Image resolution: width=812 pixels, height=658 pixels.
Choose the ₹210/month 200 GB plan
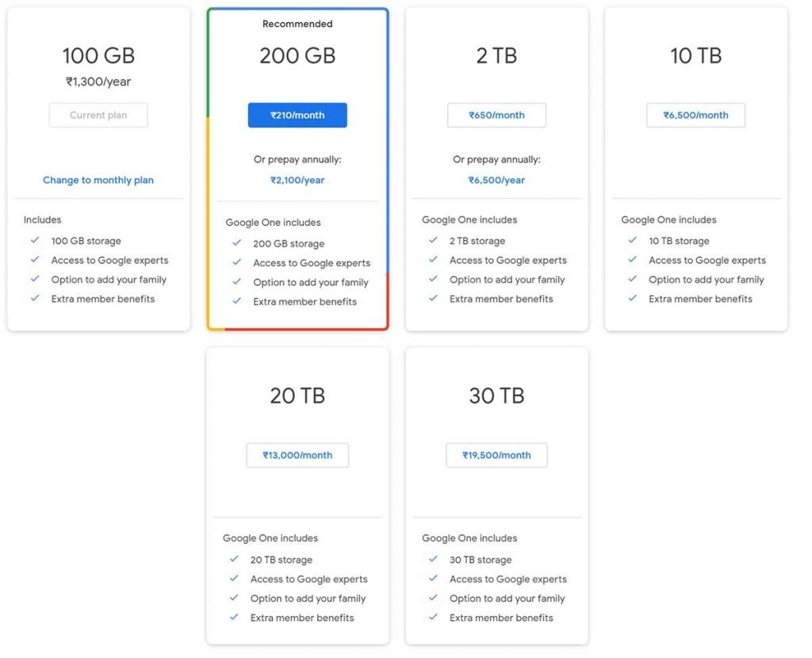[297, 115]
